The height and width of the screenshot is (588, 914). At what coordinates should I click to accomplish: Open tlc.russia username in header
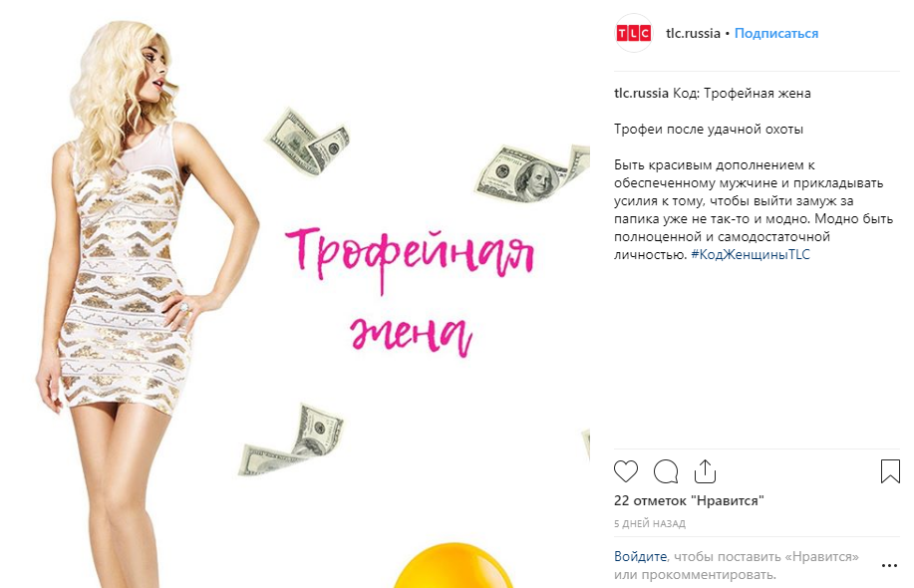(693, 33)
